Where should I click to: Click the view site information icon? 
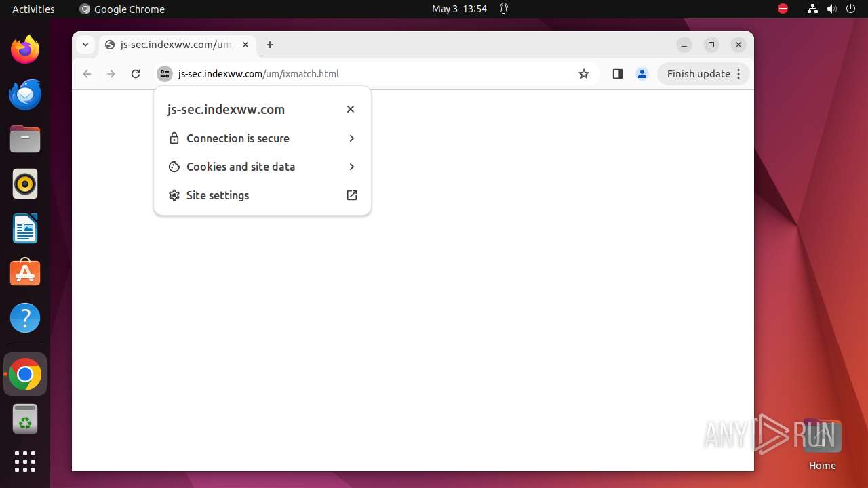coord(165,74)
